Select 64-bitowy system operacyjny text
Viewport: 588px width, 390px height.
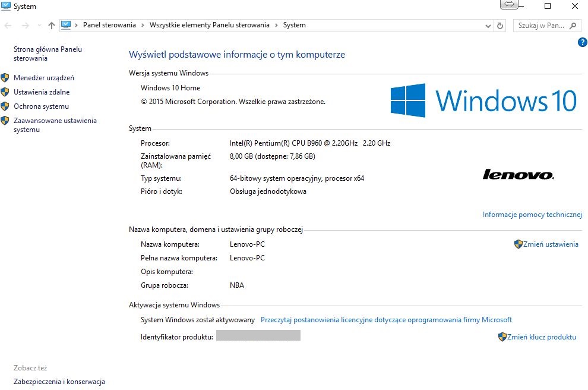coord(296,178)
